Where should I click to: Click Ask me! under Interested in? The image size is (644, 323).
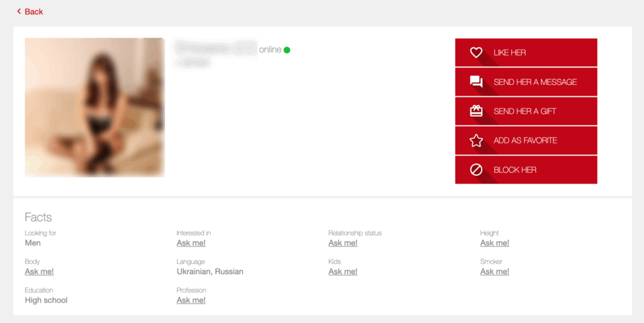(x=191, y=243)
